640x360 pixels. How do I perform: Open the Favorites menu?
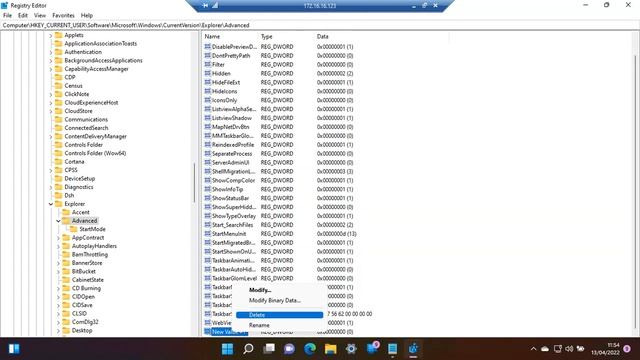click(x=63, y=15)
